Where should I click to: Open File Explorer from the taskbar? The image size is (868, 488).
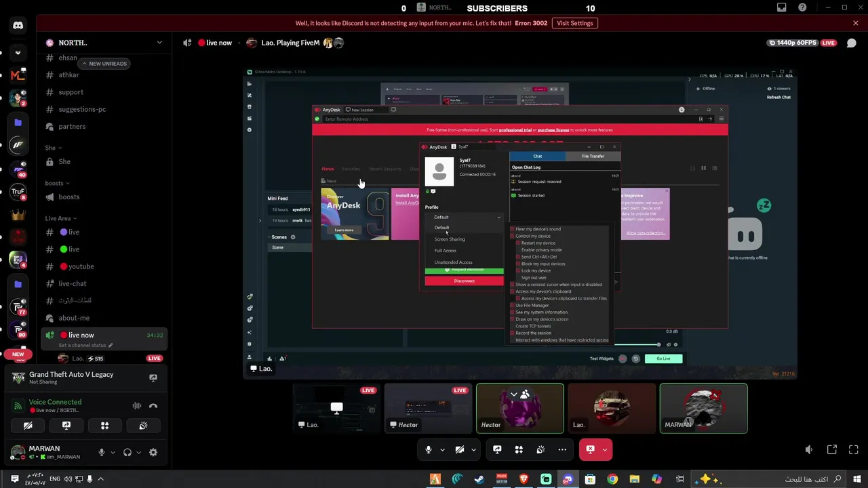(x=635, y=479)
